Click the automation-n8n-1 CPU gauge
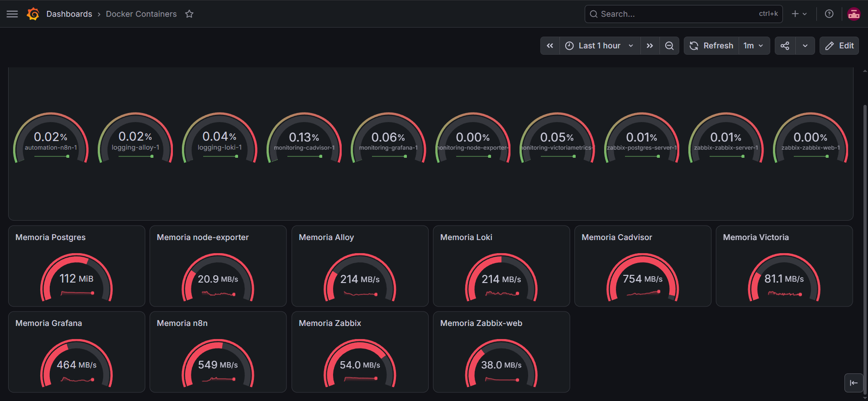Image resolution: width=868 pixels, height=401 pixels. [51, 138]
